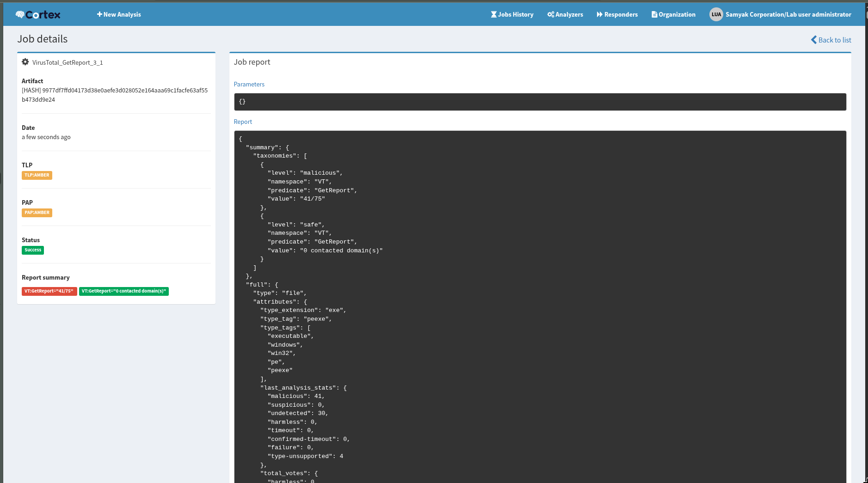Viewport: 868px width, 483px height.
Task: Click the "value": "41/75" line
Action: [x=296, y=199]
